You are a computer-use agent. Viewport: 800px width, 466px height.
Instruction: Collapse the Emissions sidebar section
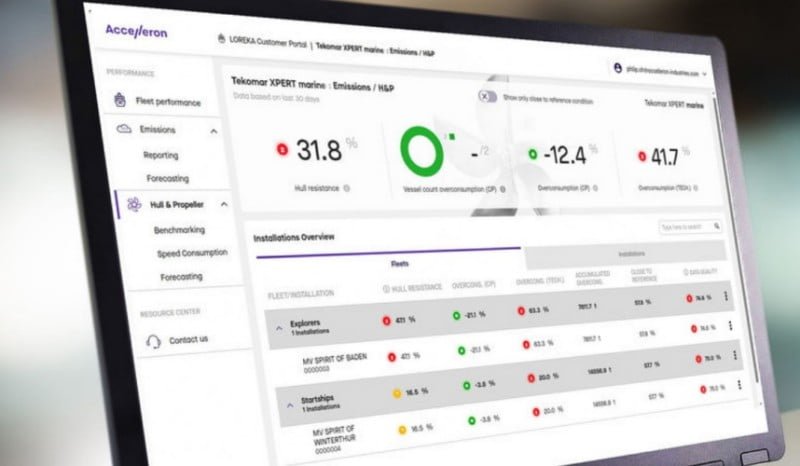213,131
